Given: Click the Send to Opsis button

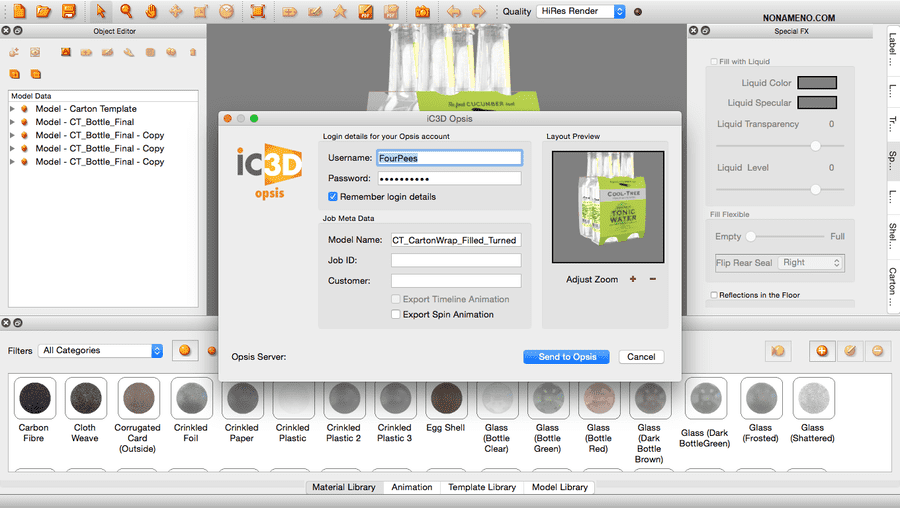Looking at the screenshot, I should click(x=566, y=357).
